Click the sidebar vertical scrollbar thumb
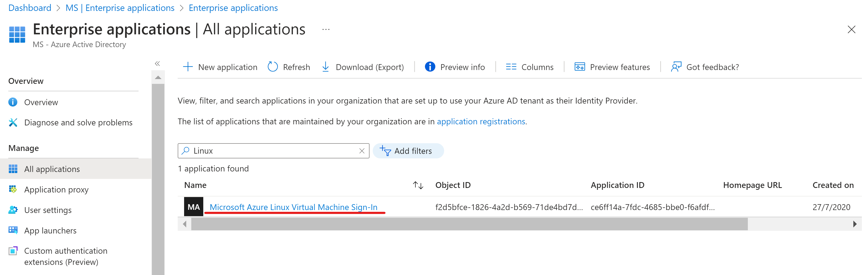 pos(158,179)
